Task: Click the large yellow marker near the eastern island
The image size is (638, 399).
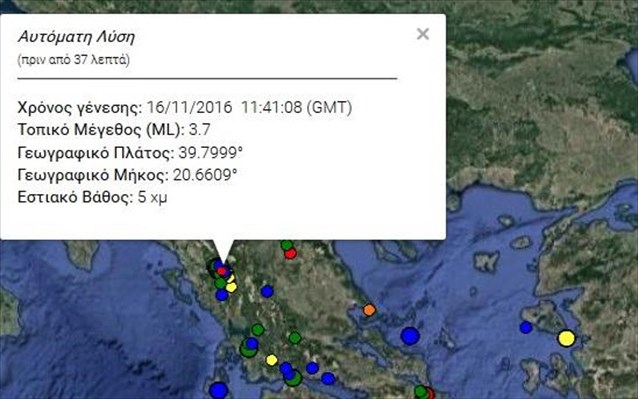Action: (x=566, y=338)
